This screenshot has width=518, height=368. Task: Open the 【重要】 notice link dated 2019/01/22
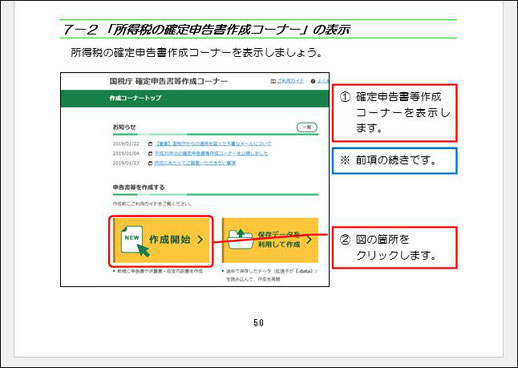pos(213,144)
